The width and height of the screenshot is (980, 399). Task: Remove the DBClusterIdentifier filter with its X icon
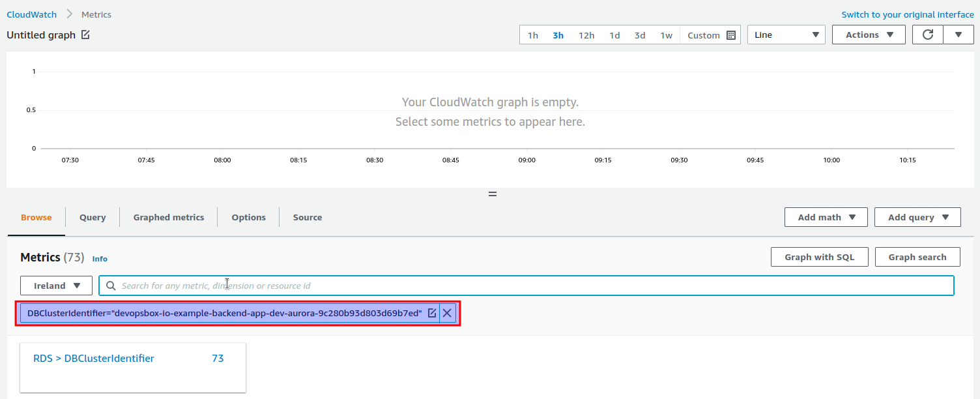447,313
